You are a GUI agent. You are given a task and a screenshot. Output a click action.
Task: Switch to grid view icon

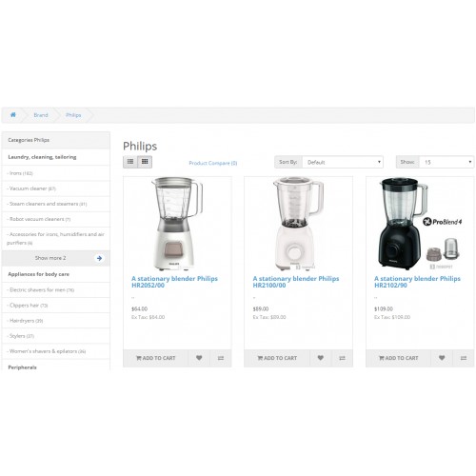coord(145,162)
